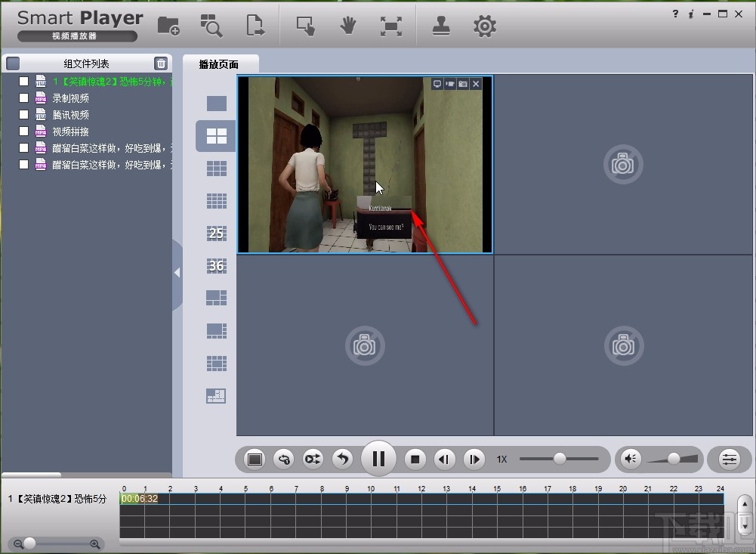Click the timeline scroll down arrow
The image size is (756, 554).
(745, 522)
